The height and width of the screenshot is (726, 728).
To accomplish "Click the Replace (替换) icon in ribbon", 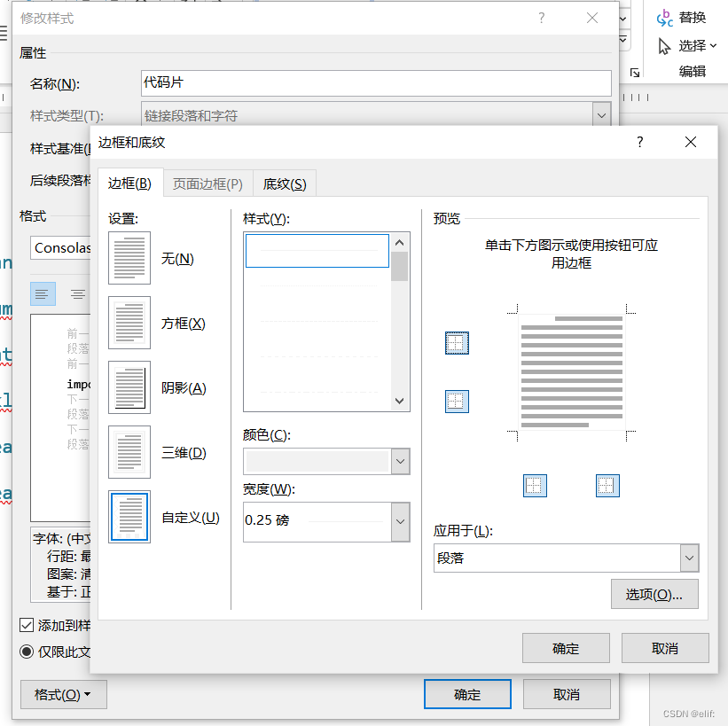I will pos(664,18).
